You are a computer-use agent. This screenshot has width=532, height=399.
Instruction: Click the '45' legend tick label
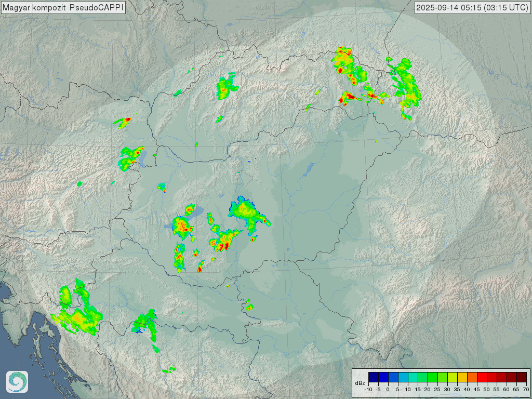click(x=477, y=390)
